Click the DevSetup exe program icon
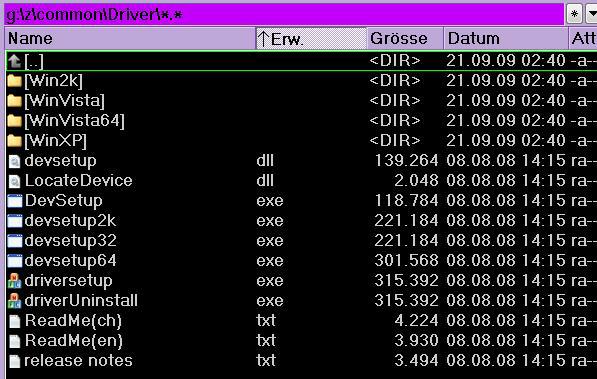 pyautogui.click(x=15, y=201)
